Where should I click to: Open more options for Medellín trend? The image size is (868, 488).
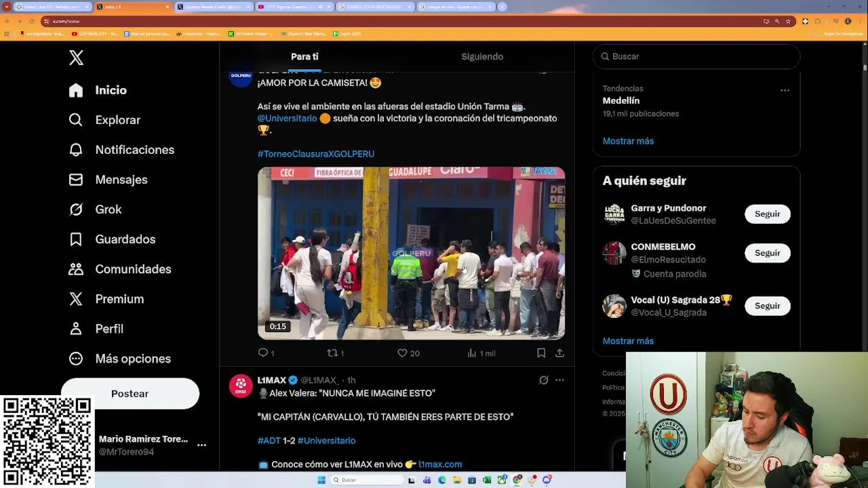(785, 90)
